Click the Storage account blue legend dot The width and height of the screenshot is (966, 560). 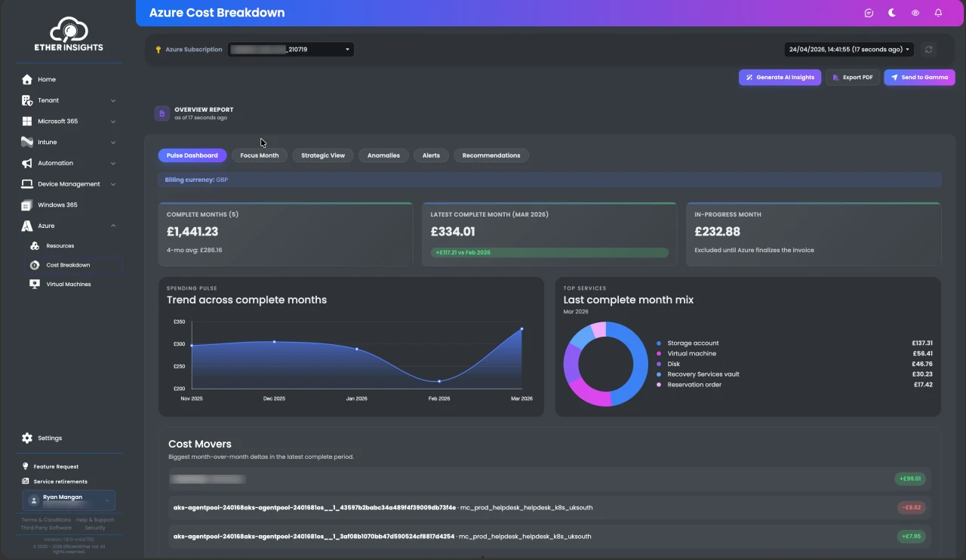(659, 343)
